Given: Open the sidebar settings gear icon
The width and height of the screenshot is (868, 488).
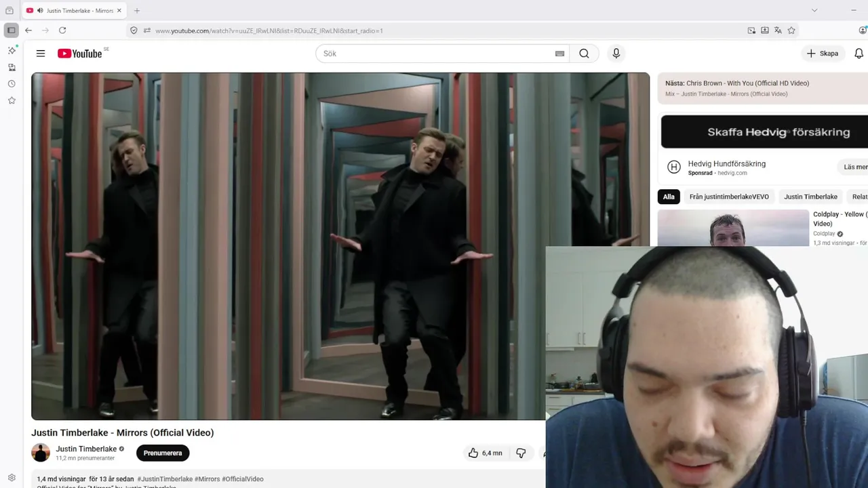Looking at the screenshot, I should (12, 478).
